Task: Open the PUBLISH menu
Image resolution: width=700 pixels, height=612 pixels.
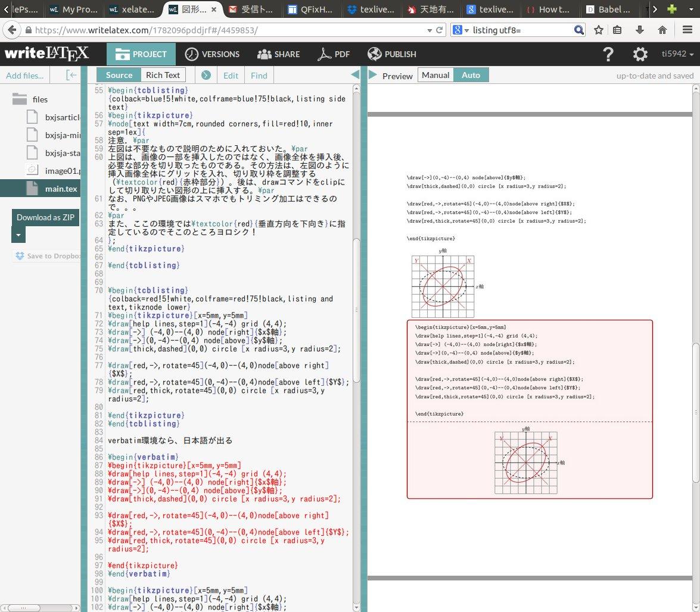Action: click(391, 54)
